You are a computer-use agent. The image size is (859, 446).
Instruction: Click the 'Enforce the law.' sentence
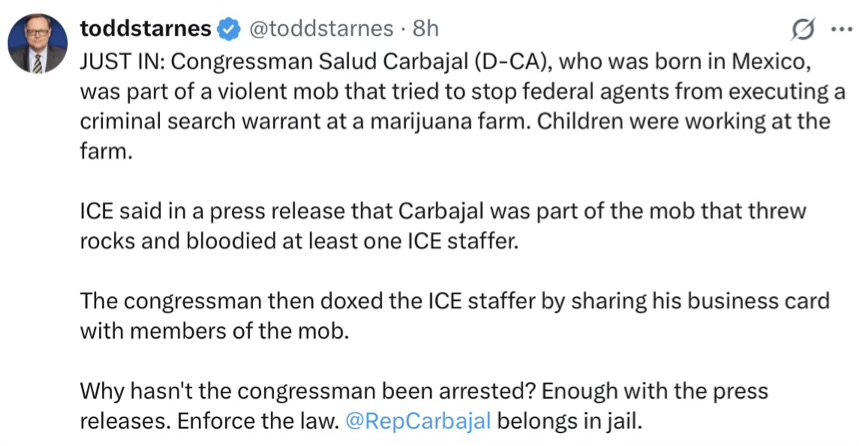pyautogui.click(x=259, y=421)
